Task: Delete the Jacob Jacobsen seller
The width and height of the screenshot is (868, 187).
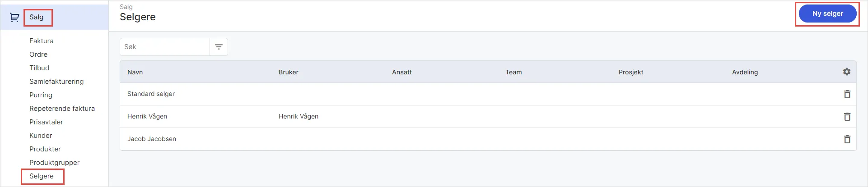Action: tap(847, 139)
